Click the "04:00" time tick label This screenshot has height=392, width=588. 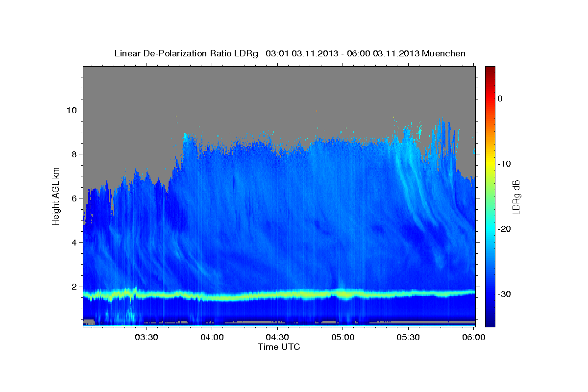pyautogui.click(x=212, y=337)
